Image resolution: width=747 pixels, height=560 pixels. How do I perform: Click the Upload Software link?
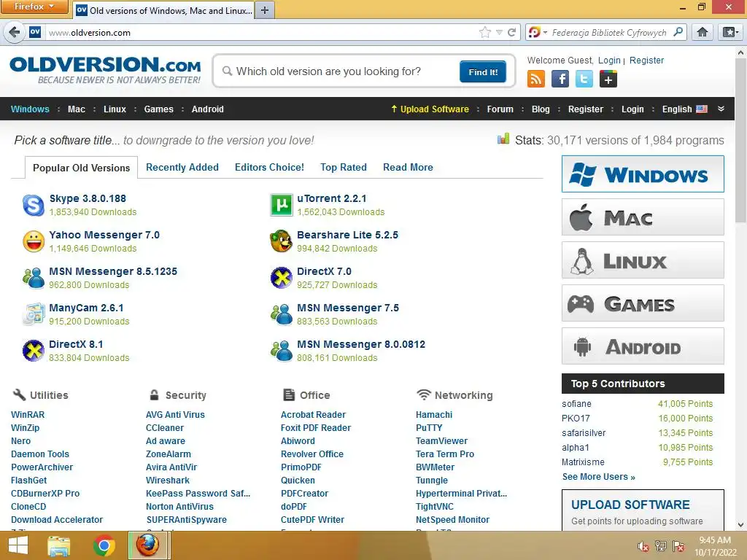click(x=430, y=109)
